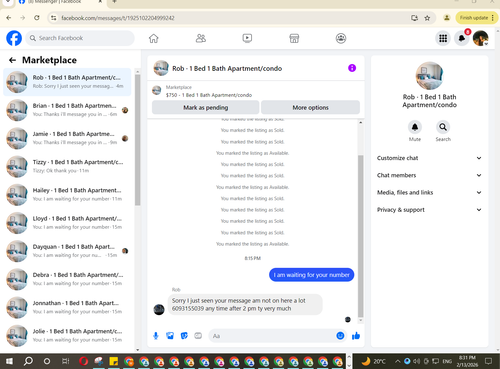The height and width of the screenshot is (369, 500).
Task: Open the Video (Watch) icon
Action: 247,38
